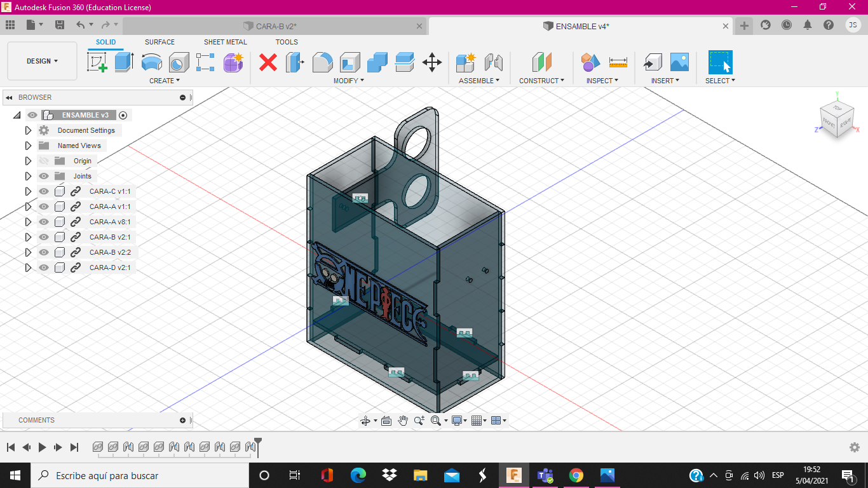Viewport: 868px width, 488px height.
Task: Toggle visibility of Joints folder
Action: pyautogui.click(x=44, y=176)
